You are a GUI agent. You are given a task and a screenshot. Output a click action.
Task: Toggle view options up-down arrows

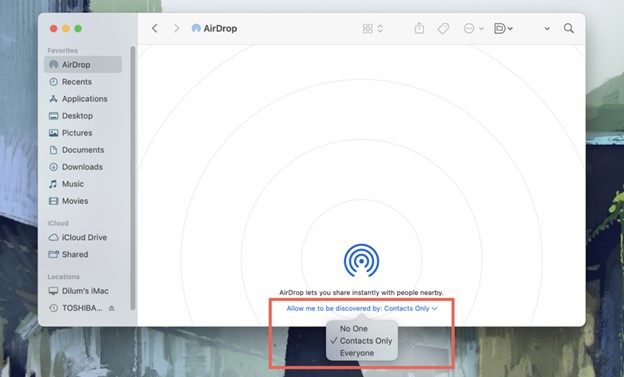coord(380,28)
